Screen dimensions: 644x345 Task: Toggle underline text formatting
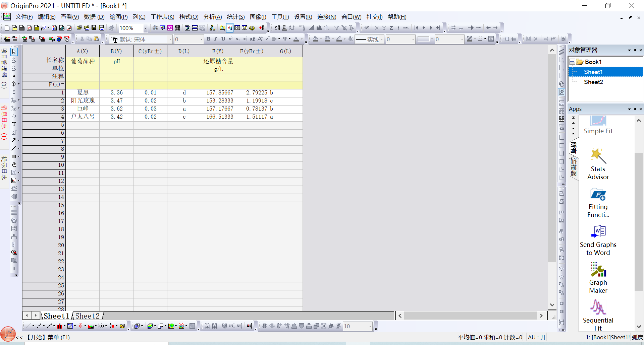(x=223, y=39)
